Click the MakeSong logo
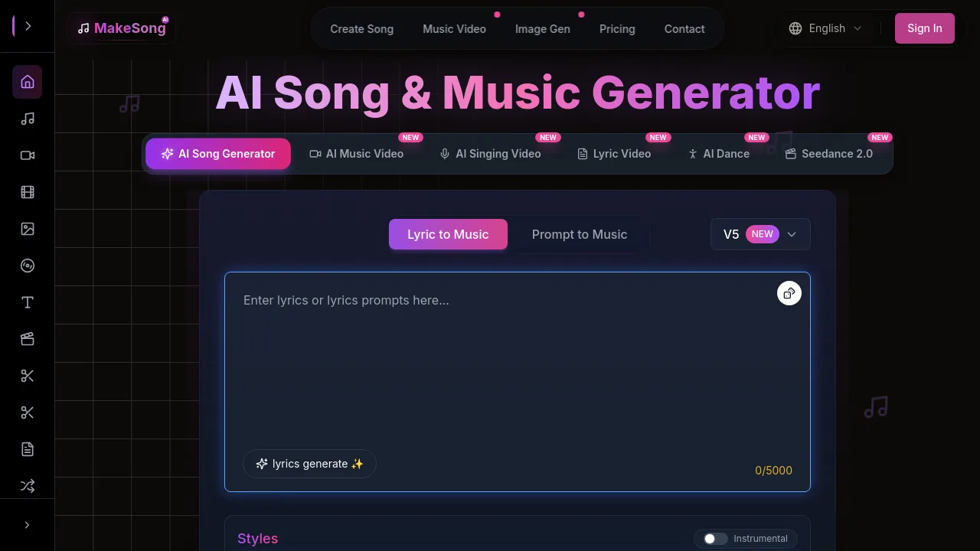Image resolution: width=980 pixels, height=551 pixels. (x=122, y=28)
